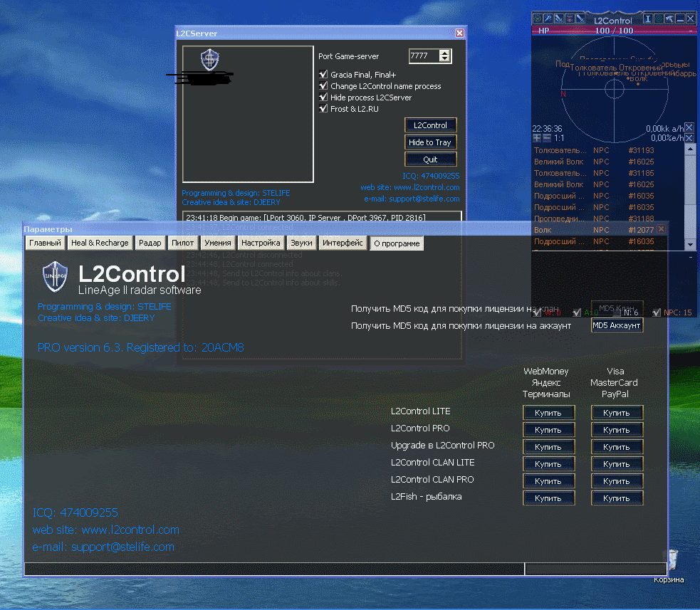
Task: Buy L2Fish - рыбалка via Visa column
Action: pos(617,498)
